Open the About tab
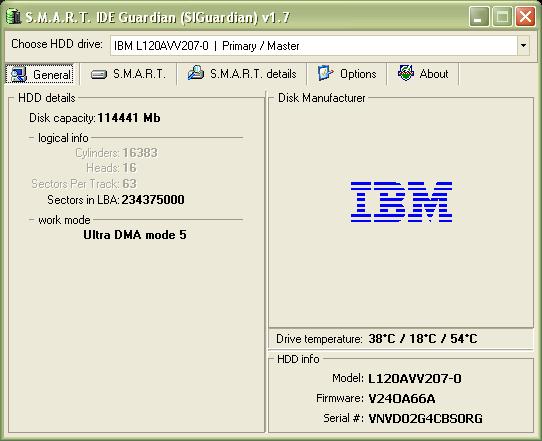 423,74
